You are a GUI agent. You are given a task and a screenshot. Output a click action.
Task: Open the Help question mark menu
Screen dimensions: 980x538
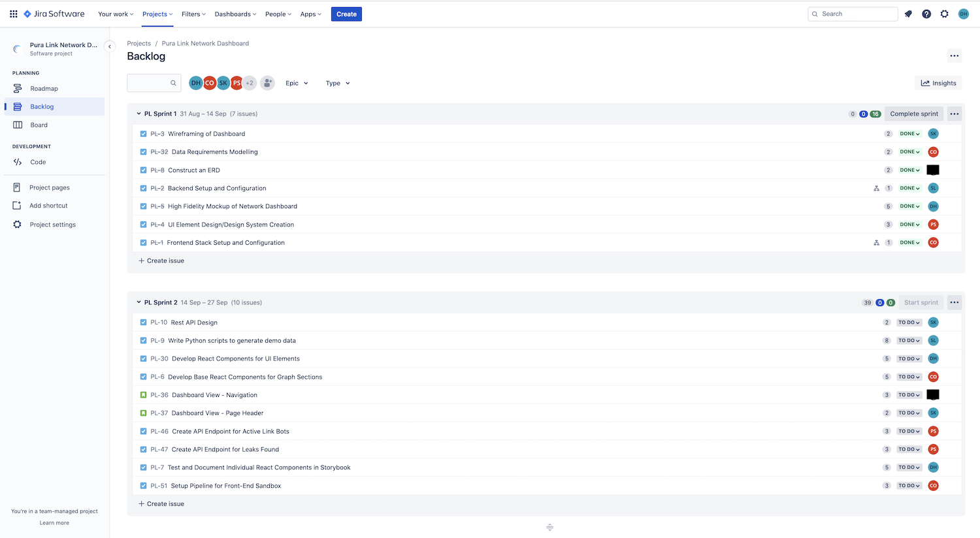[926, 14]
